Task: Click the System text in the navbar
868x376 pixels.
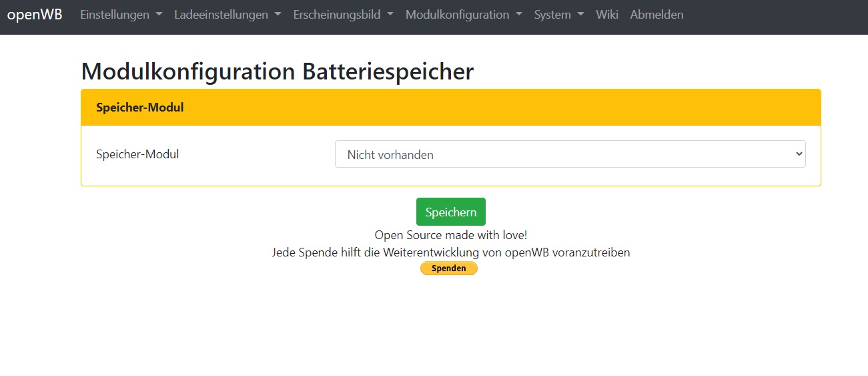Action: point(552,15)
